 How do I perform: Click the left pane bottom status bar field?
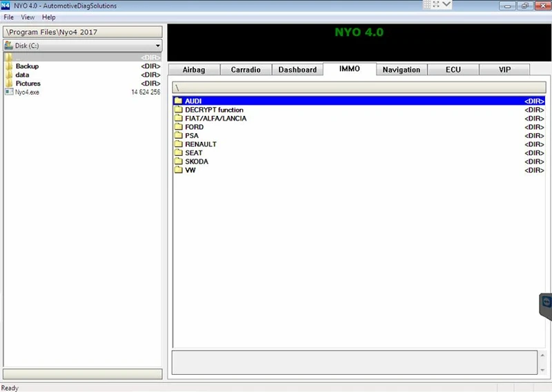pos(83,373)
